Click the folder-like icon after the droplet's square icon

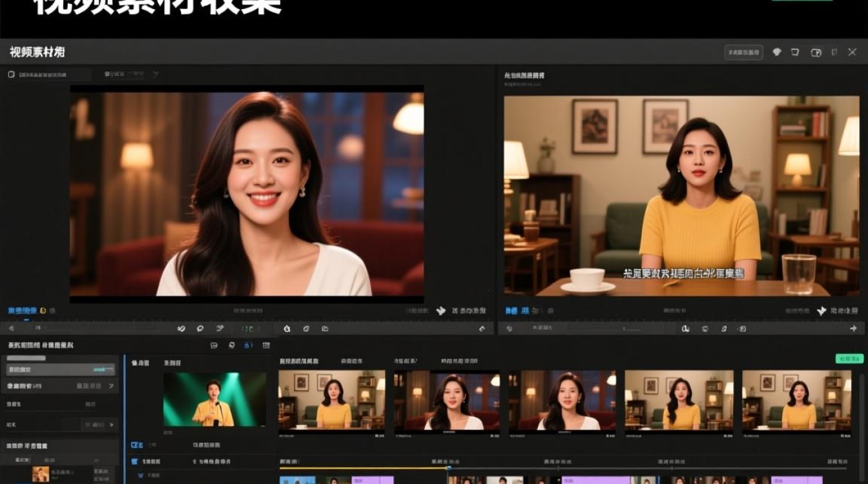tap(325, 328)
